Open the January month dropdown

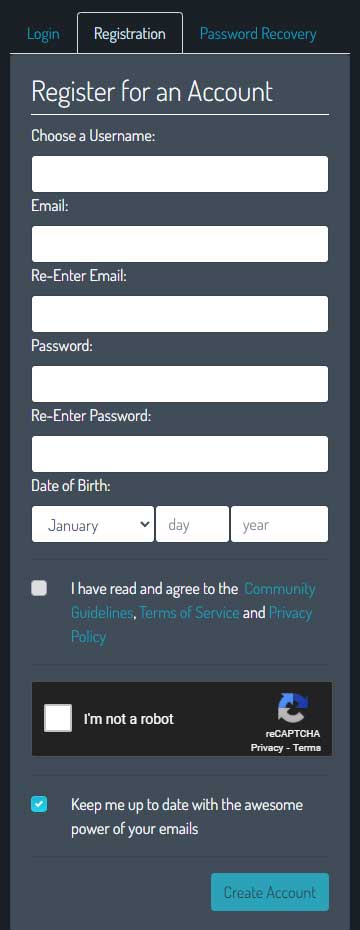(93, 524)
